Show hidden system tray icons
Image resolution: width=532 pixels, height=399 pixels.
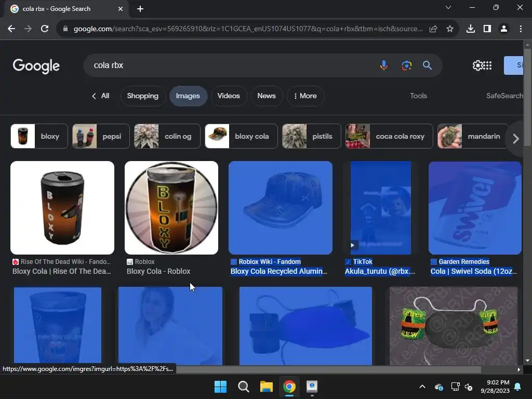pos(422,387)
